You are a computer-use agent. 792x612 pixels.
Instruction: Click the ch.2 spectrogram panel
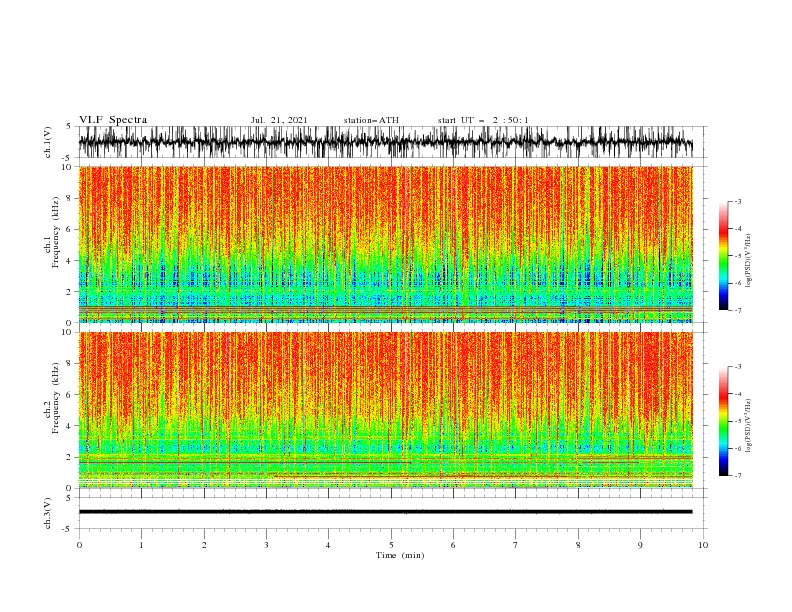tap(386, 410)
